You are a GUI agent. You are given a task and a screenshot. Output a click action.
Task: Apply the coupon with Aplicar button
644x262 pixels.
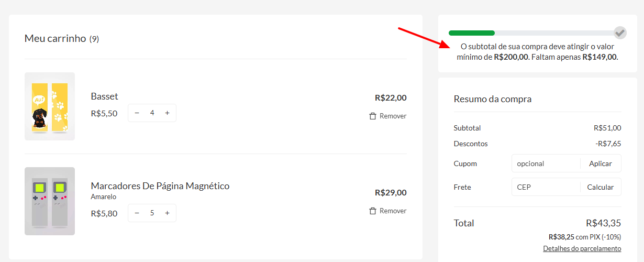tap(600, 163)
